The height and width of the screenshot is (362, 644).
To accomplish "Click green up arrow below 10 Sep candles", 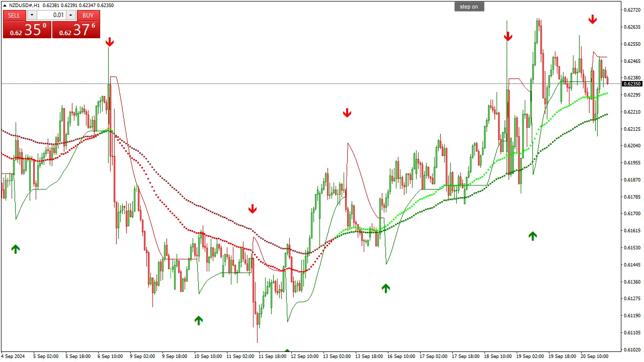I will pos(198,320).
